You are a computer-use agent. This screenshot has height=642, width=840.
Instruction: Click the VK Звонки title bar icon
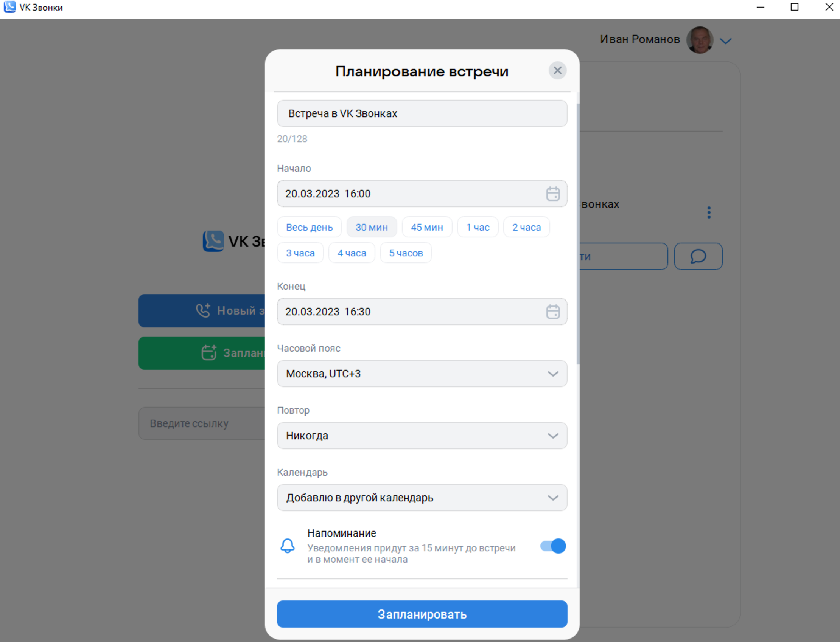(9, 7)
